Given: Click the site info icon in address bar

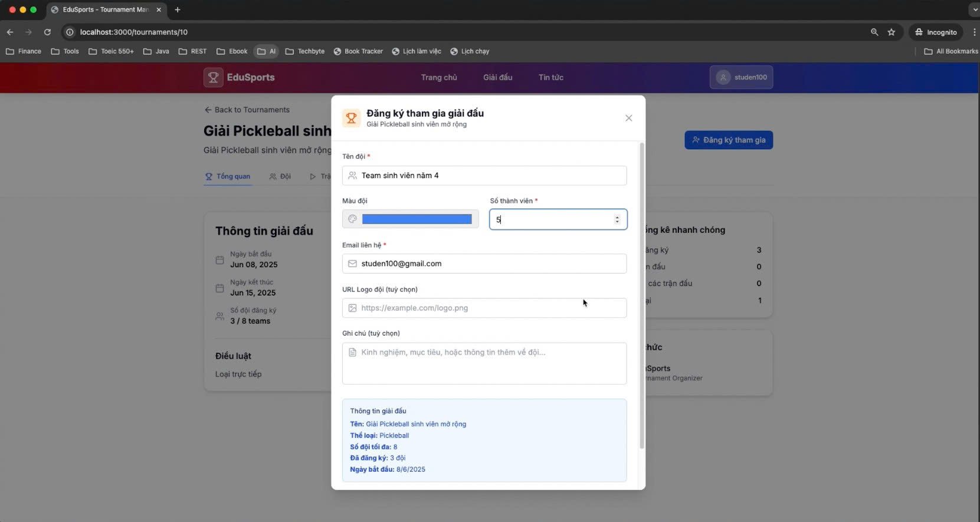Looking at the screenshot, I should coord(70,32).
